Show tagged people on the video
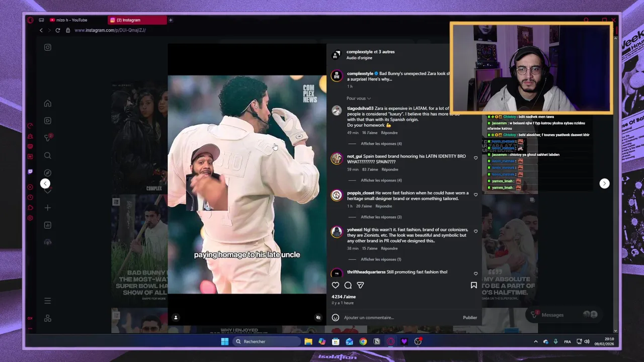This screenshot has width=644, height=362. [176, 317]
